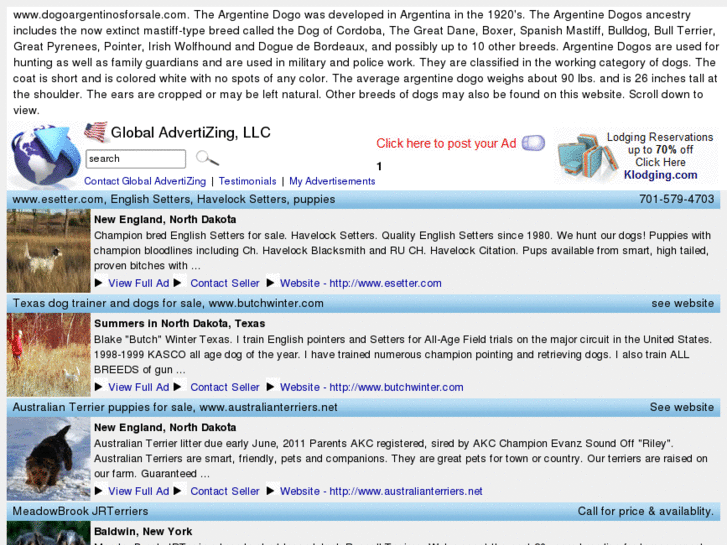The image size is (727, 545).
Task: Click the magnifying glass search icon
Action: [207, 158]
